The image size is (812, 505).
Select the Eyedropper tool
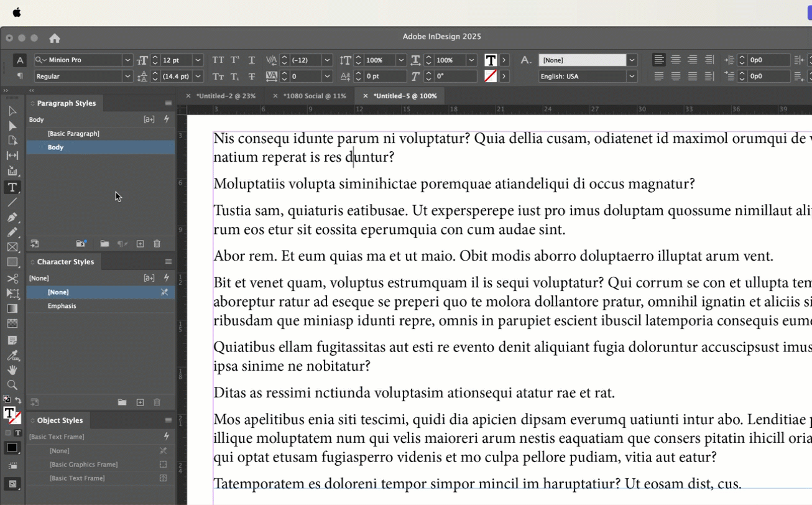[x=12, y=356]
